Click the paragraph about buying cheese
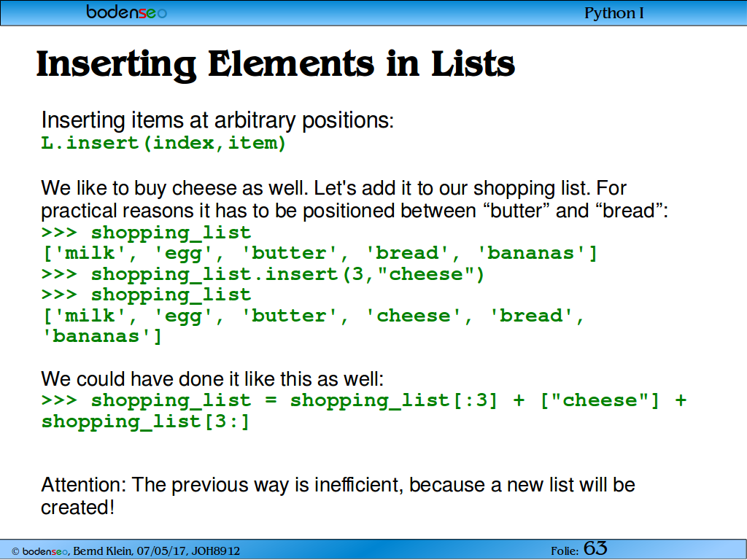Viewport: 747px width, 560px height. point(355,200)
